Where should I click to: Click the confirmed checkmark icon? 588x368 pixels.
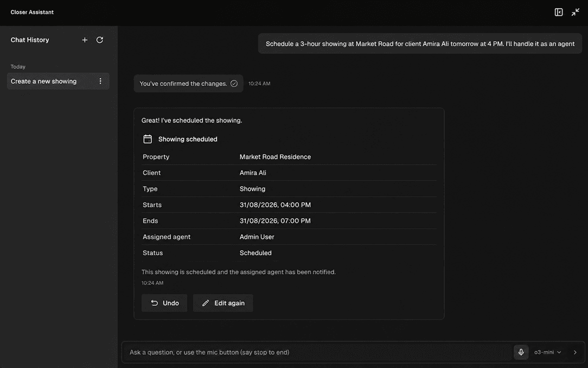point(234,83)
